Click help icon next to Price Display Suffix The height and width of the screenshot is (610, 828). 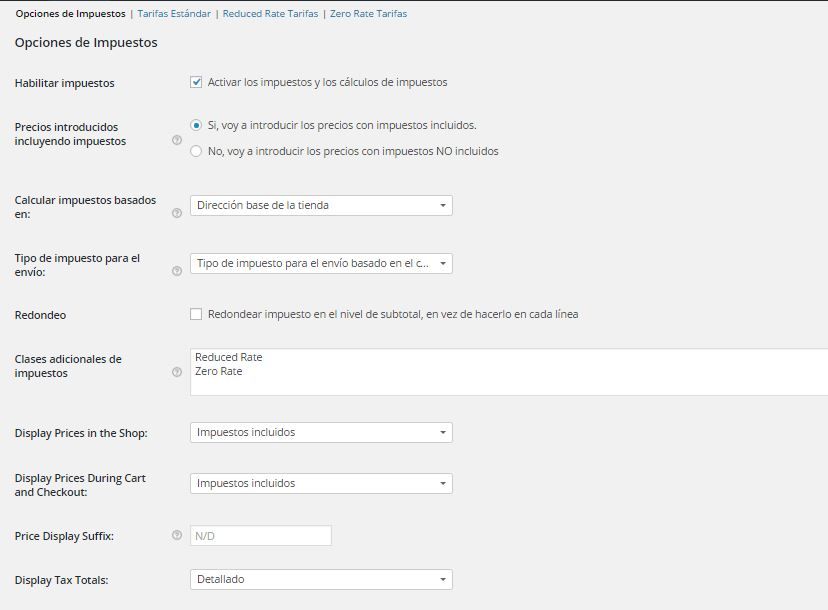tap(177, 535)
